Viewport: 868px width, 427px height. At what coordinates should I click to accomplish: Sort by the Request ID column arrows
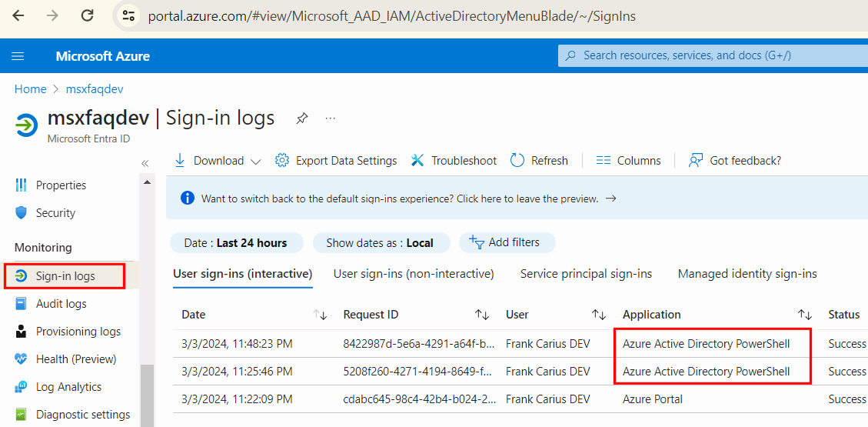(x=481, y=315)
